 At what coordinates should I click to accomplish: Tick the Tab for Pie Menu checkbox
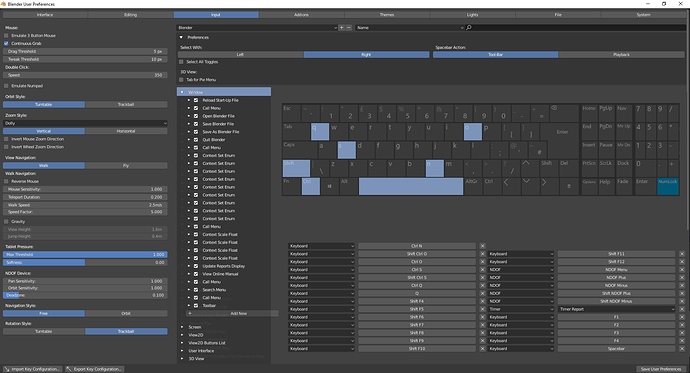click(x=181, y=80)
